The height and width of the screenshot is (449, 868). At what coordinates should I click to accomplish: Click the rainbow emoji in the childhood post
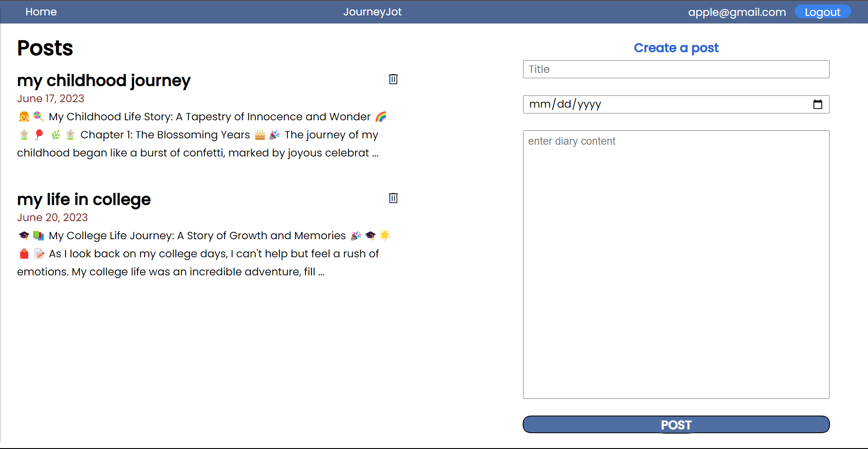click(x=381, y=116)
